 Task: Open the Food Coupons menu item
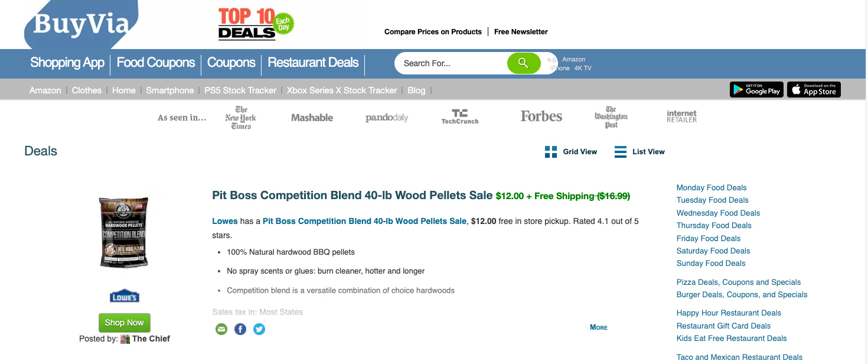pos(156,63)
